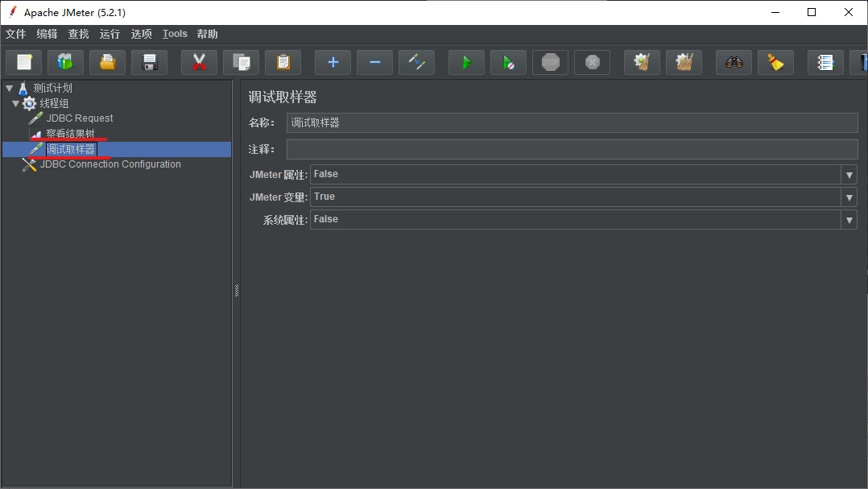
Task: Open the function helper list icon
Action: [825, 62]
